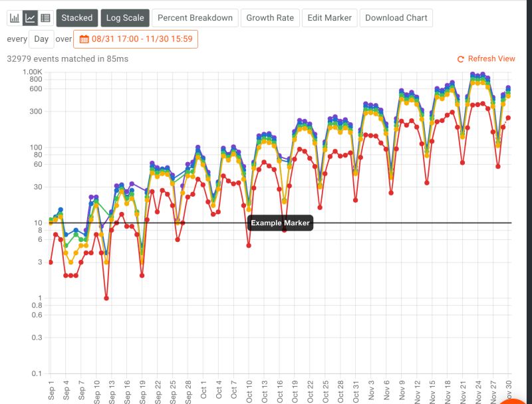The width and height of the screenshot is (532, 404).
Task: Click the Refresh View link
Action: (x=492, y=58)
